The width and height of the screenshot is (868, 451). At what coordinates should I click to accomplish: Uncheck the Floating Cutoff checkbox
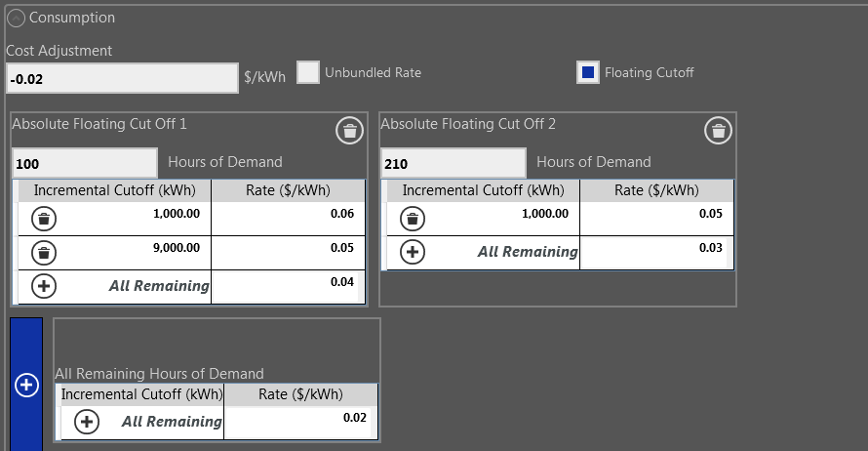coord(588,72)
